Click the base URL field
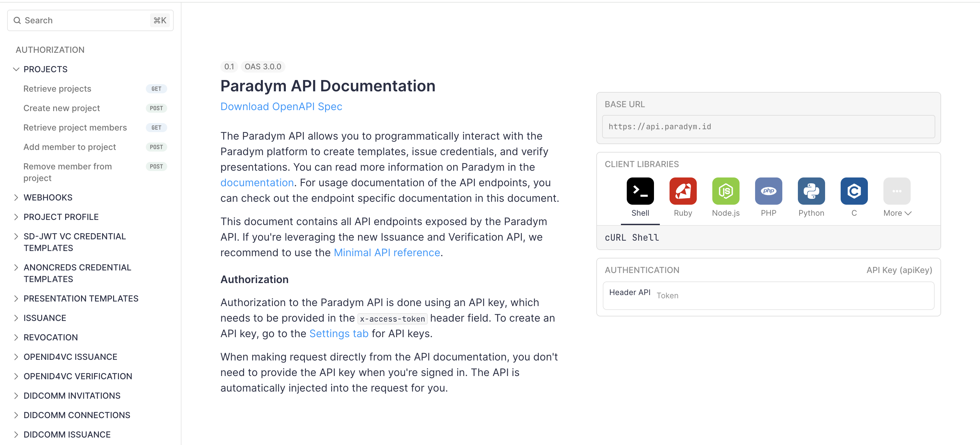The width and height of the screenshot is (980, 445). [768, 127]
